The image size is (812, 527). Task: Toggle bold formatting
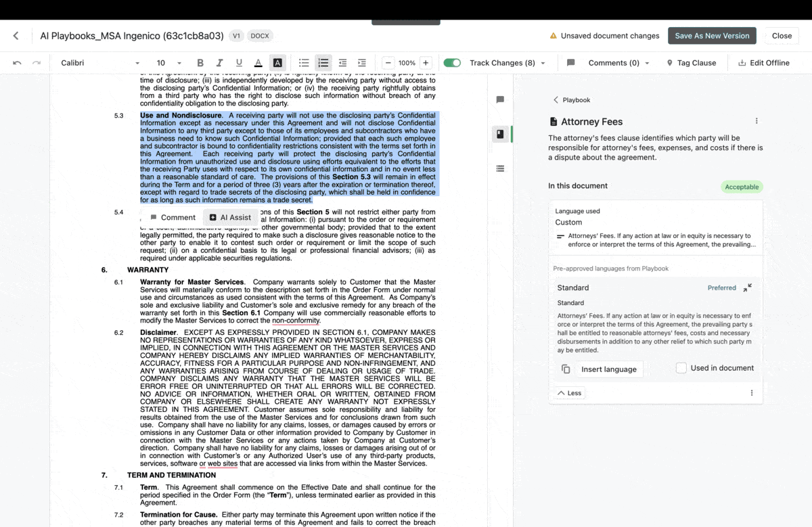tap(200, 63)
